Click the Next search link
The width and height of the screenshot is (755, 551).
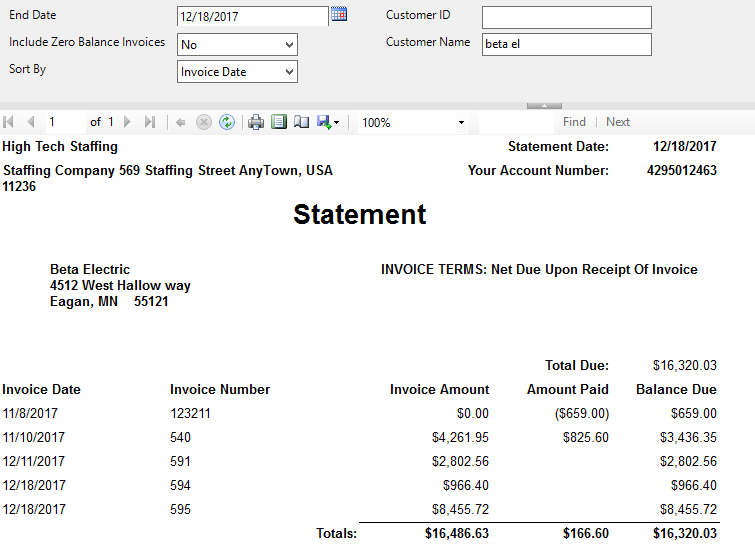click(x=618, y=122)
